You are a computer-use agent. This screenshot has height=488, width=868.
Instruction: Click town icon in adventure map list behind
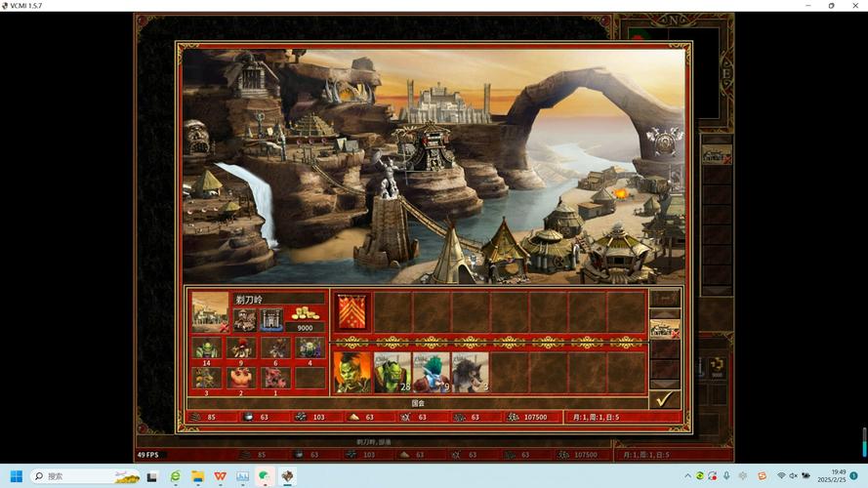click(717, 155)
